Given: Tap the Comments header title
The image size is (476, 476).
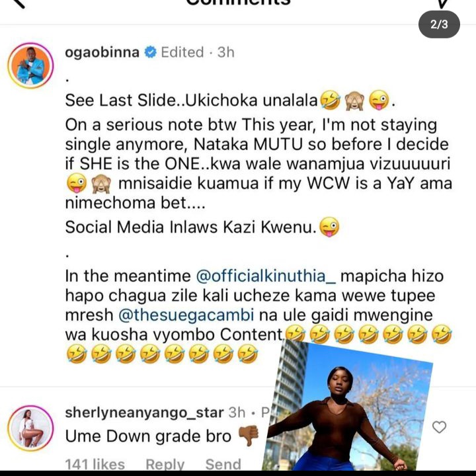Looking at the screenshot, I should point(238,3).
